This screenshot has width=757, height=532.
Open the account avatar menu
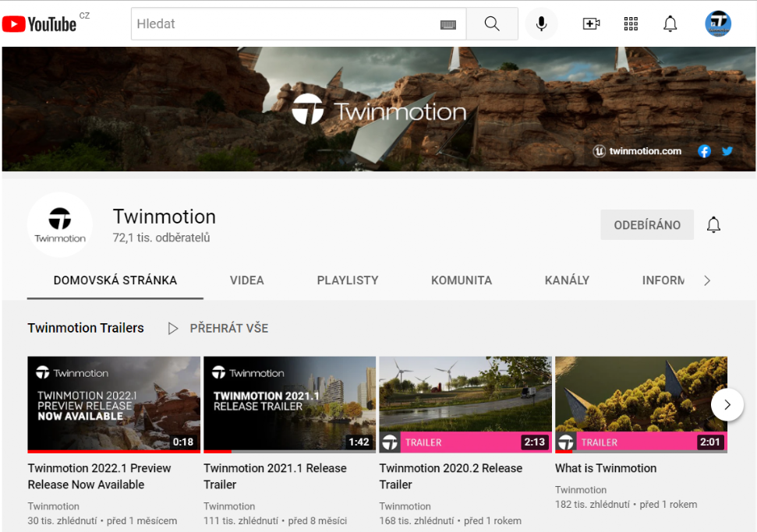(x=718, y=23)
